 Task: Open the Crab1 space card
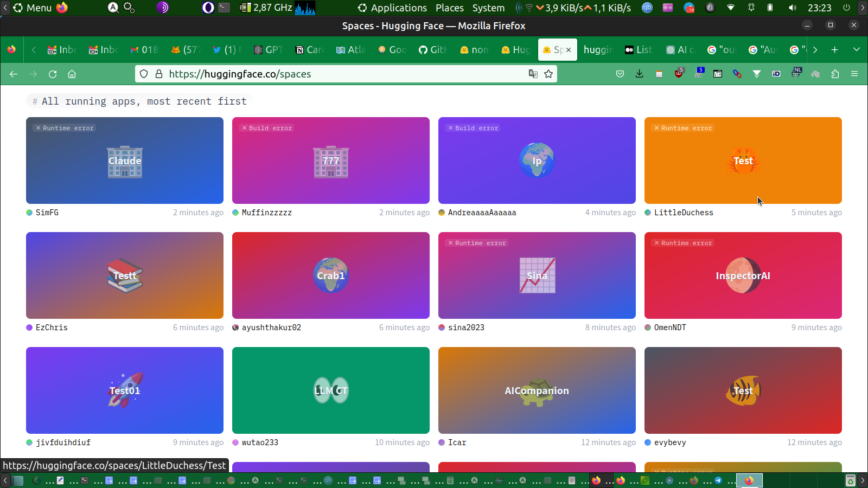(331, 275)
